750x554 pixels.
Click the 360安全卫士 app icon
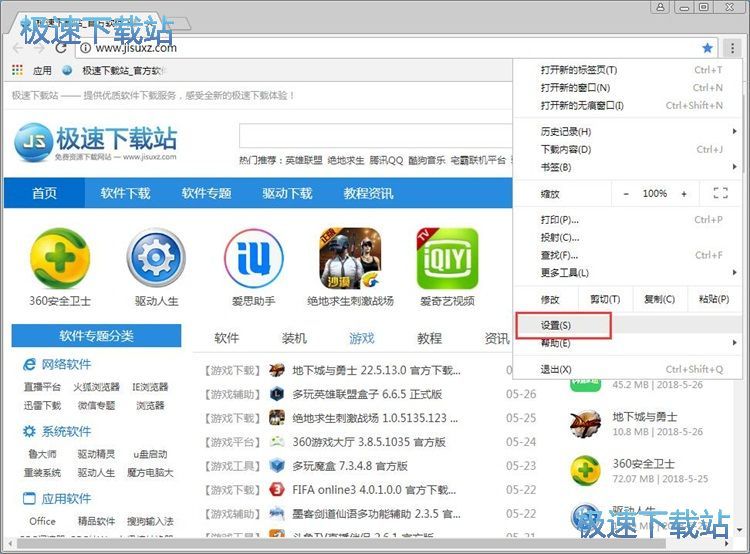tap(59, 258)
